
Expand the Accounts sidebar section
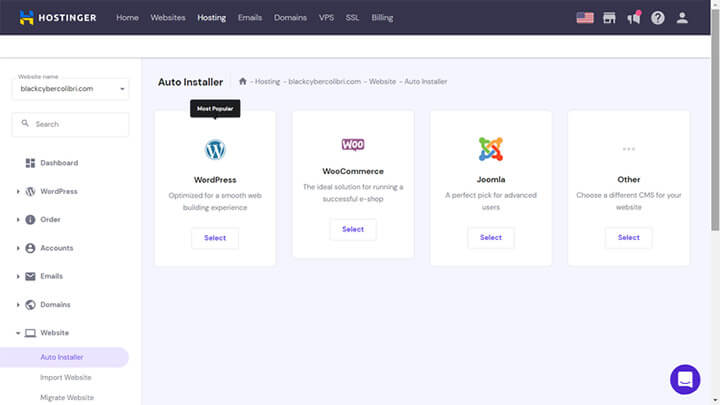pyautogui.click(x=18, y=248)
